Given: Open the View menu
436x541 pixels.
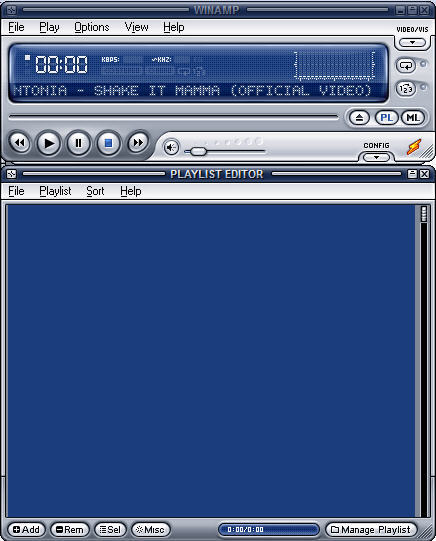Looking at the screenshot, I should pyautogui.click(x=137, y=27).
